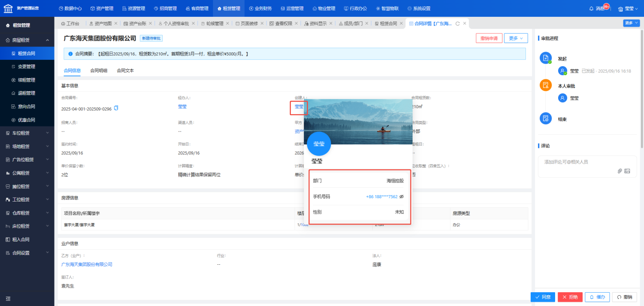Click the comment input field
The height and width of the screenshot is (306, 644).
pyautogui.click(x=580, y=162)
